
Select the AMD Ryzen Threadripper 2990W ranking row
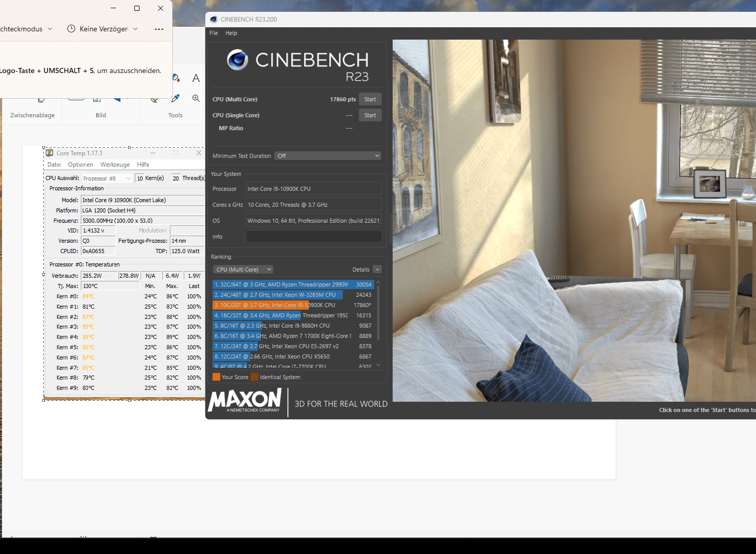pos(293,284)
